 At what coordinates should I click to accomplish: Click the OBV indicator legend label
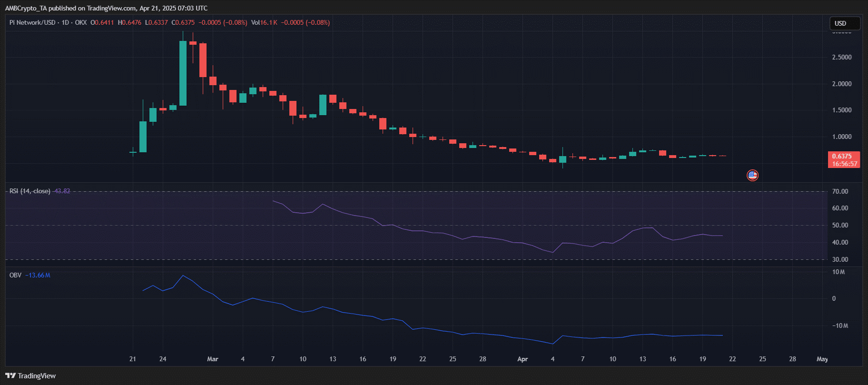click(x=15, y=275)
